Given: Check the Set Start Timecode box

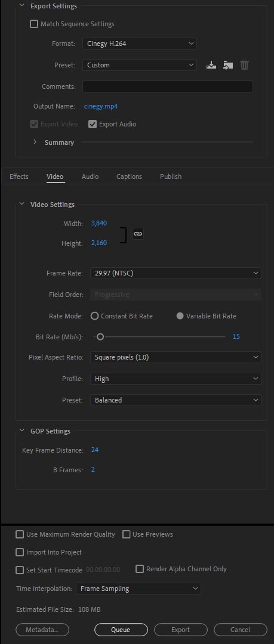Looking at the screenshot, I should (x=20, y=570).
